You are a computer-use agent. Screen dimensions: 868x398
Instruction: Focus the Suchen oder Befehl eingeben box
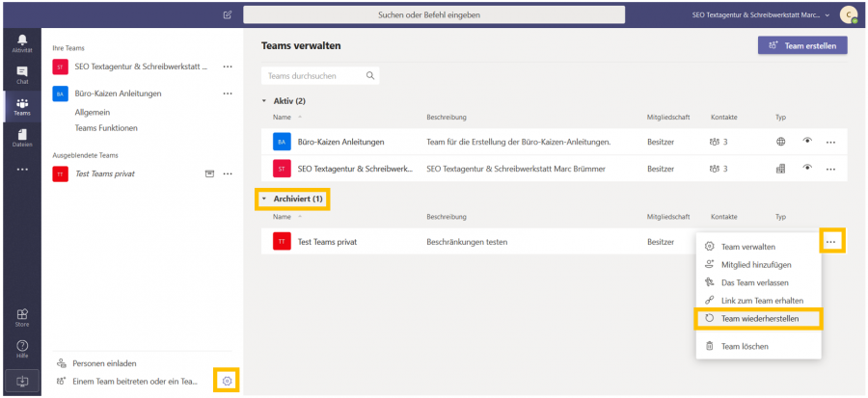434,14
